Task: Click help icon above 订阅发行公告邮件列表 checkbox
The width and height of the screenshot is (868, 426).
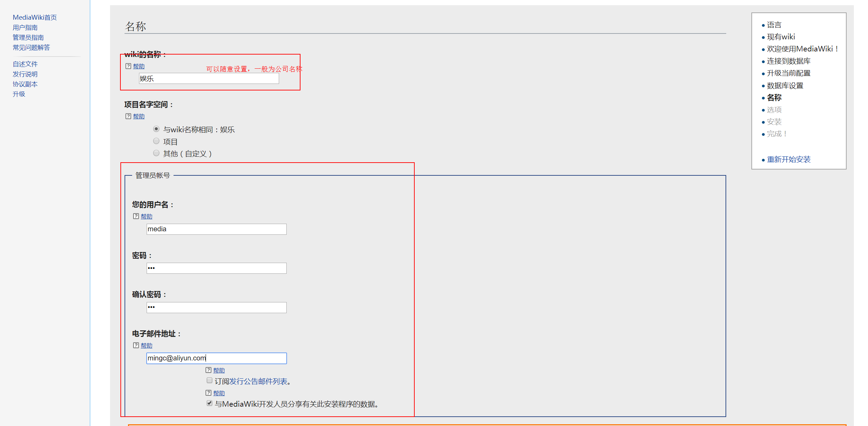Action: (208, 370)
